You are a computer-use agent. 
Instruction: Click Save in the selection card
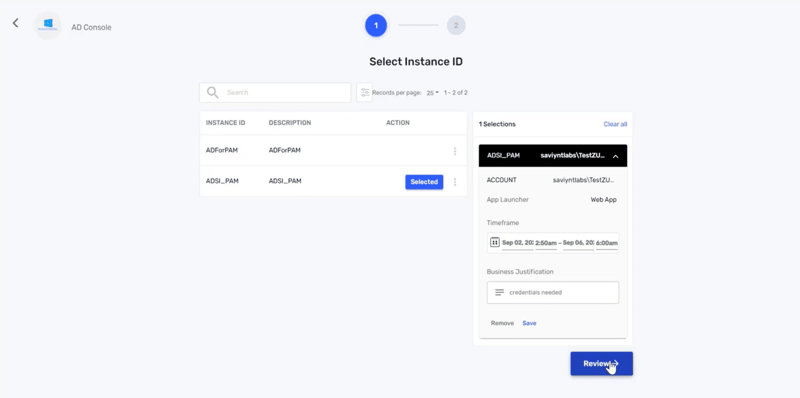pyautogui.click(x=529, y=323)
